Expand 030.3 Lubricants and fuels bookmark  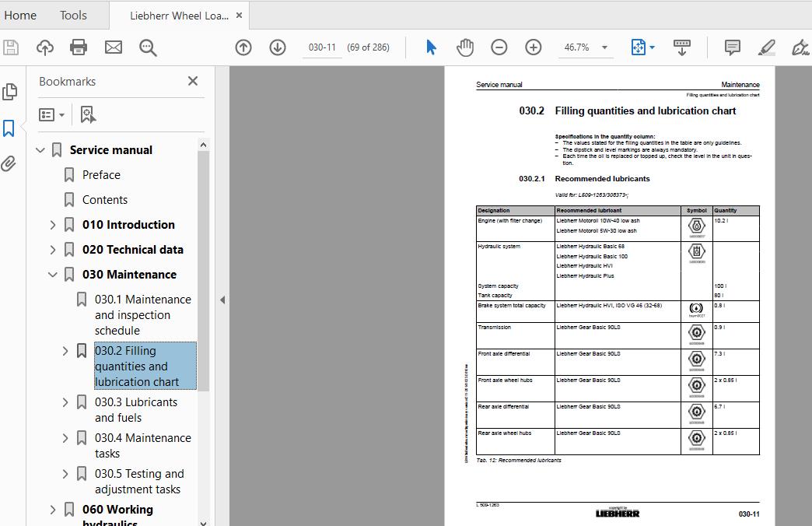point(65,402)
